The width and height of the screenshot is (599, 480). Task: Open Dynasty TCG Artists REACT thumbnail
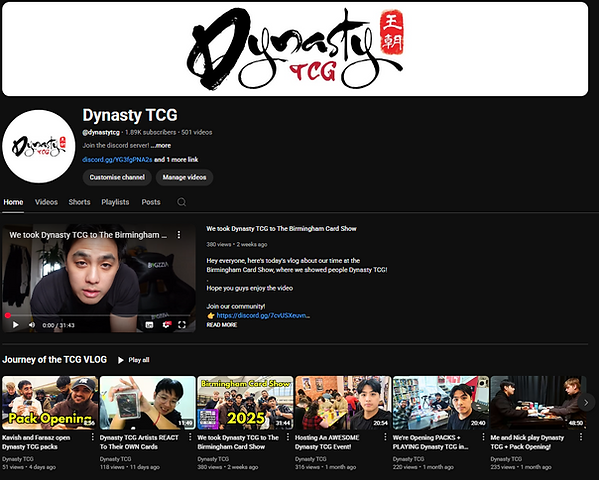(x=148, y=403)
